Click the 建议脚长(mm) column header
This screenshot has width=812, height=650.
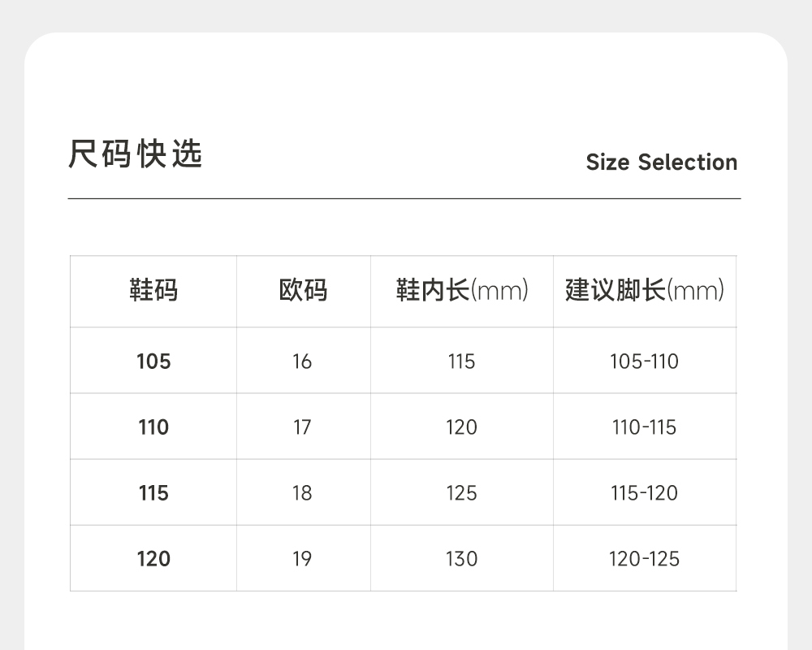[x=645, y=290]
